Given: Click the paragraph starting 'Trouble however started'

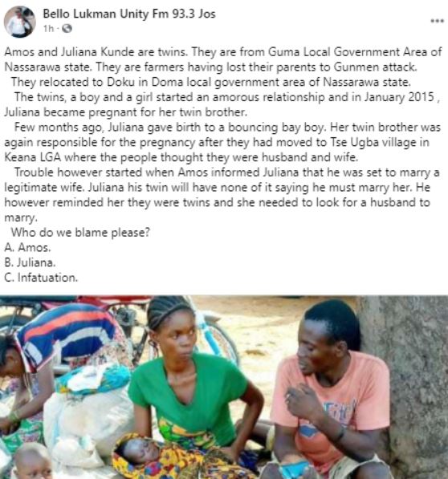Looking at the screenshot, I should (x=222, y=195).
